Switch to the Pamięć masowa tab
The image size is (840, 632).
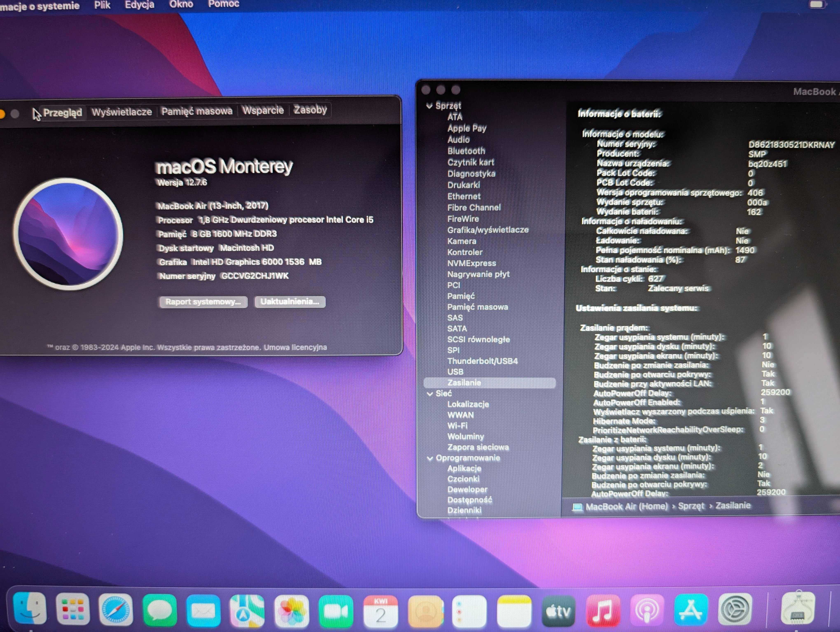(197, 111)
